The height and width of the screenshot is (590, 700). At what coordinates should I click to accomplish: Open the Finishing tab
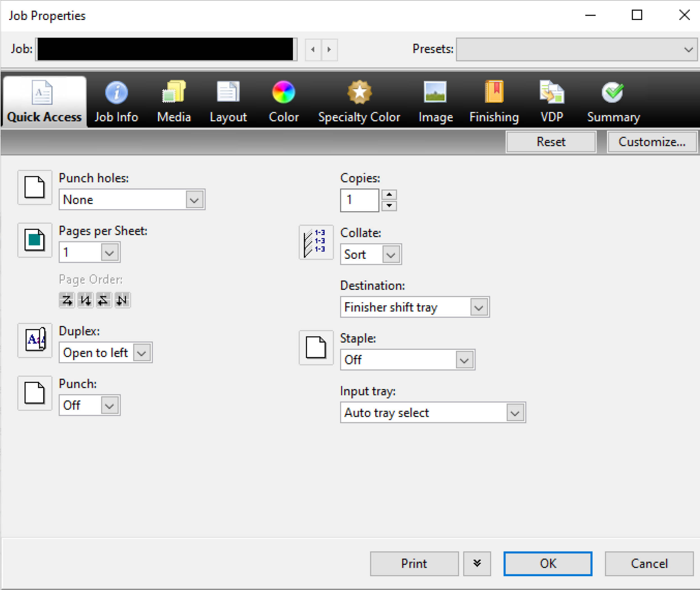click(x=494, y=102)
